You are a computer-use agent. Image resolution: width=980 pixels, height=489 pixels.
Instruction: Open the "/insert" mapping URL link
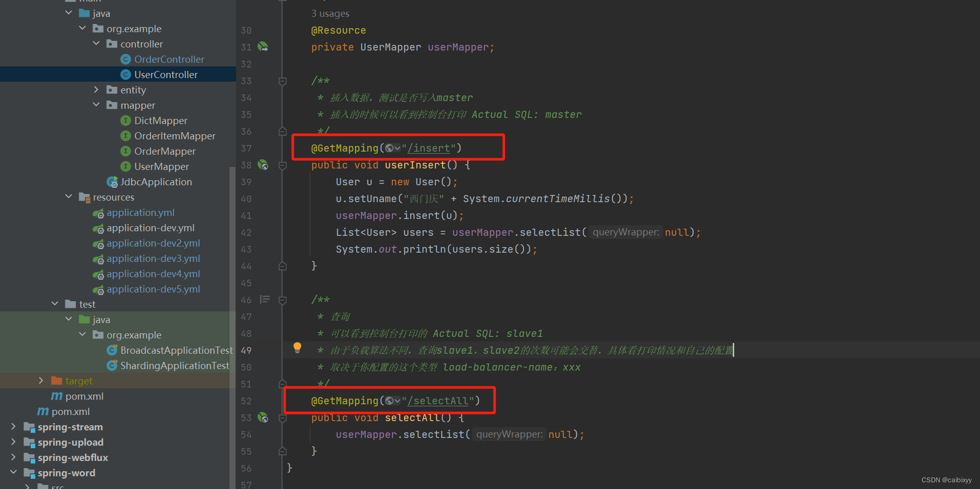(429, 148)
